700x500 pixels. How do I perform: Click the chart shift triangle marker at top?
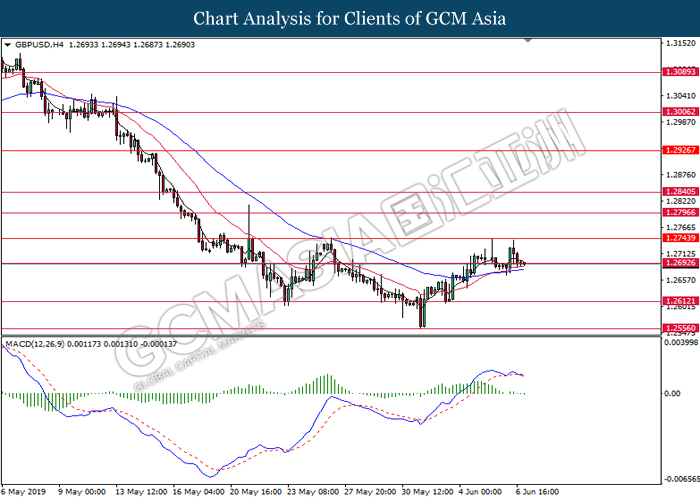pos(528,40)
